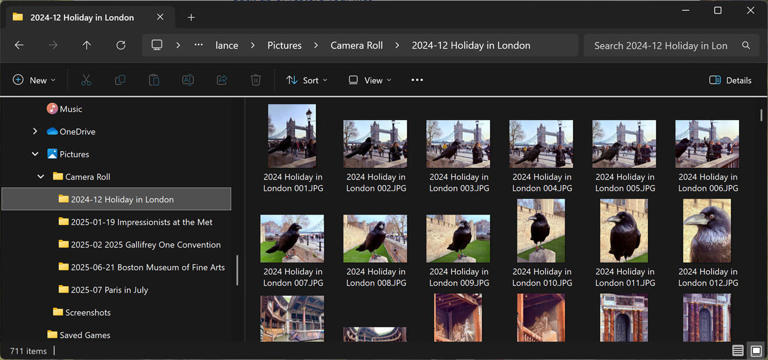Click the search magnifier icon
This screenshot has height=360, width=768.
pos(746,46)
